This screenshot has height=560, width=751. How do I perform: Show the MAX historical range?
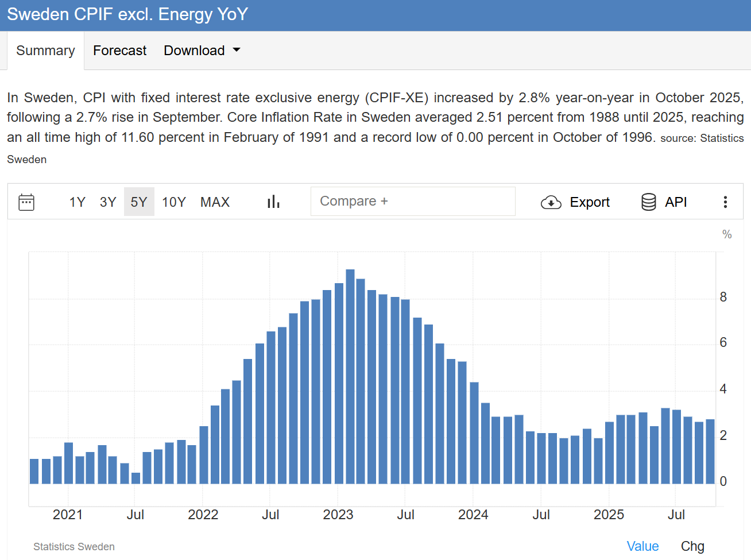(215, 202)
